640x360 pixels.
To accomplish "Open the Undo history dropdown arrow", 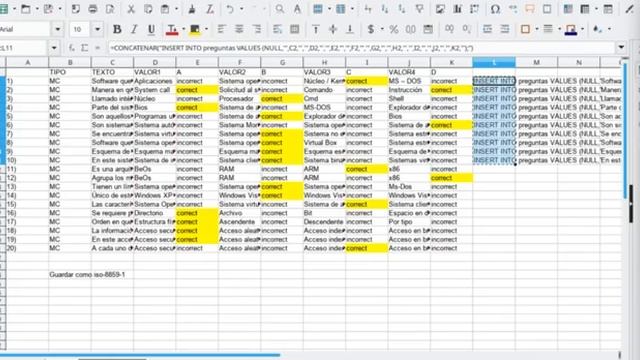I will point(241,9).
